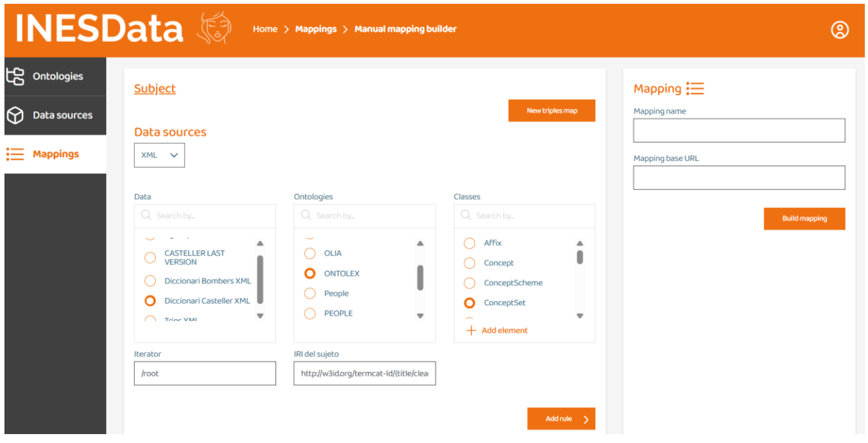The height and width of the screenshot is (443, 868).
Task: Focus the IRI del sujeto input field
Action: [364, 374]
